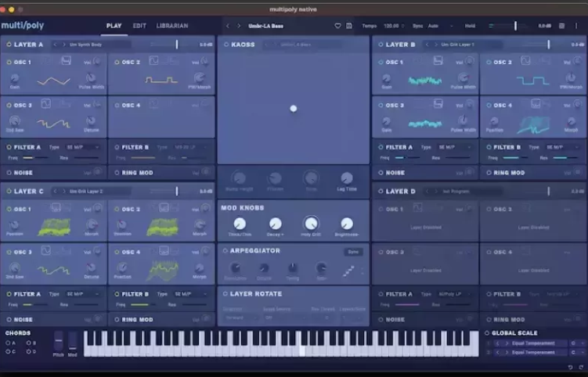Click Layer A OSC 3 Detune knob
The width and height of the screenshot is (588, 377).
tap(91, 120)
